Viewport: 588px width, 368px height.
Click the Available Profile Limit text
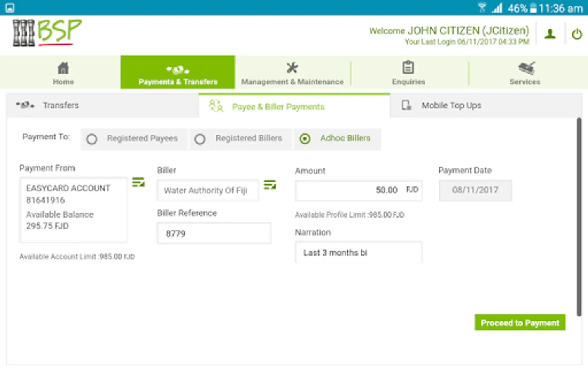pyautogui.click(x=350, y=215)
